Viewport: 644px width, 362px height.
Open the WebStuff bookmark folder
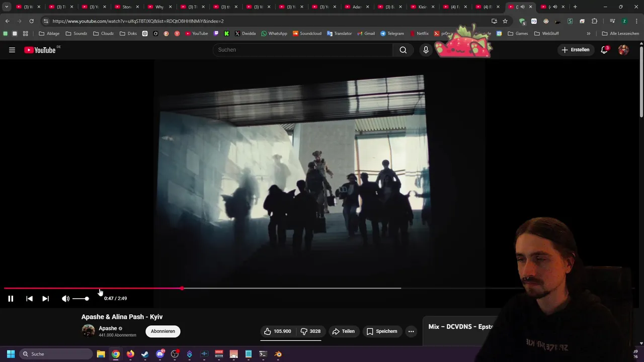tap(546, 34)
